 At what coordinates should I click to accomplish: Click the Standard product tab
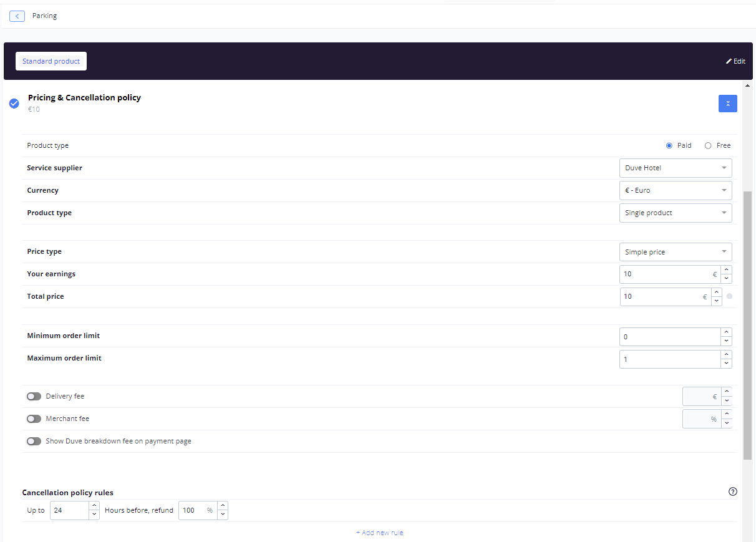51,61
